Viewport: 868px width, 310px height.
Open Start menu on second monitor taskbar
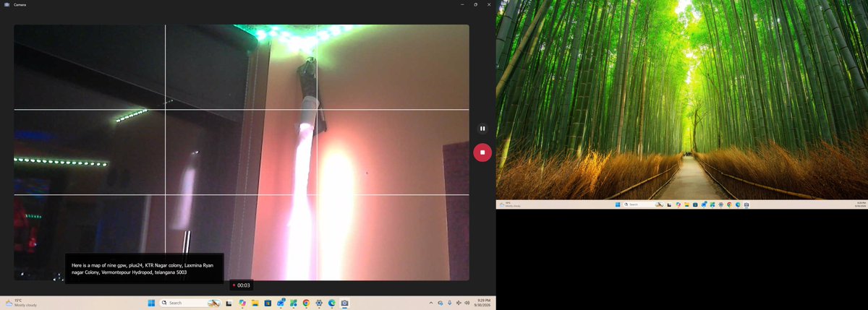point(618,204)
